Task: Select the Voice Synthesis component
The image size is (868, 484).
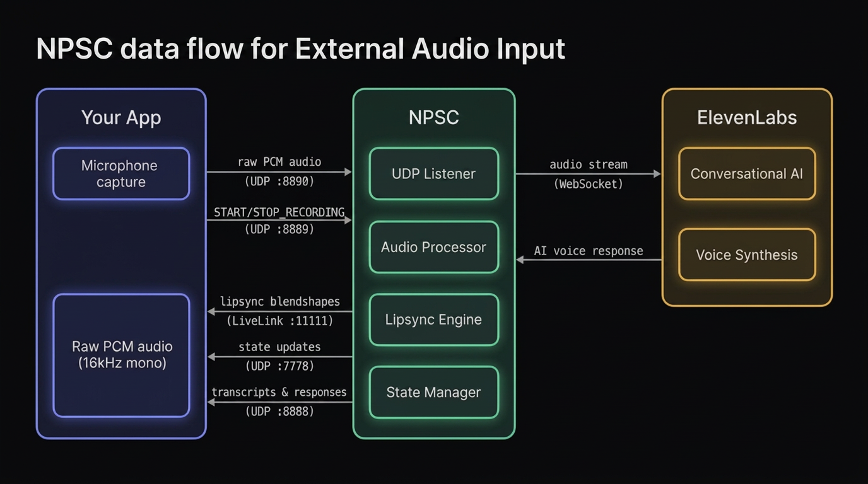Action: coord(746,255)
